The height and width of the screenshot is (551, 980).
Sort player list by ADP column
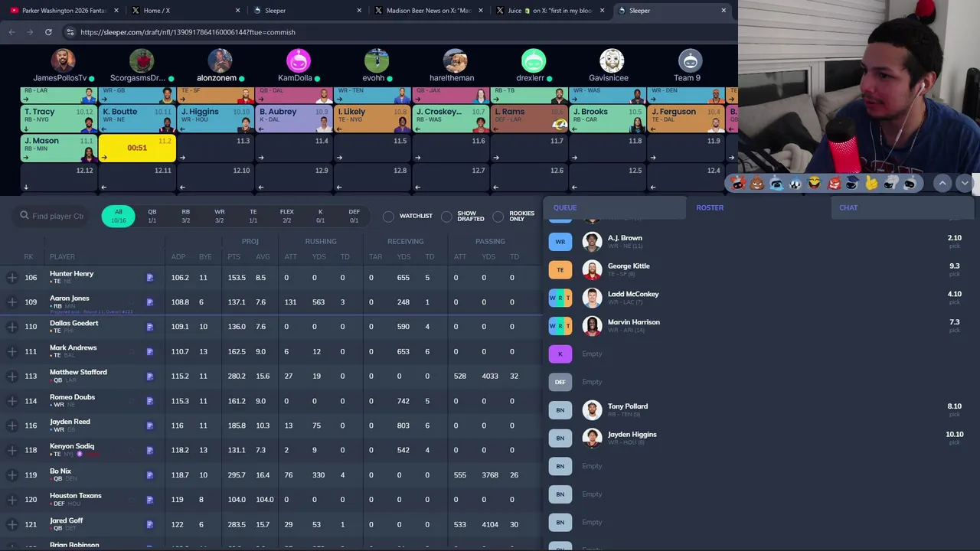click(x=178, y=256)
